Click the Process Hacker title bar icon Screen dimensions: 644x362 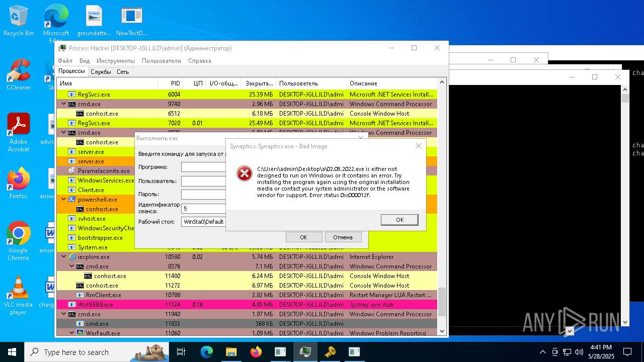[x=62, y=48]
